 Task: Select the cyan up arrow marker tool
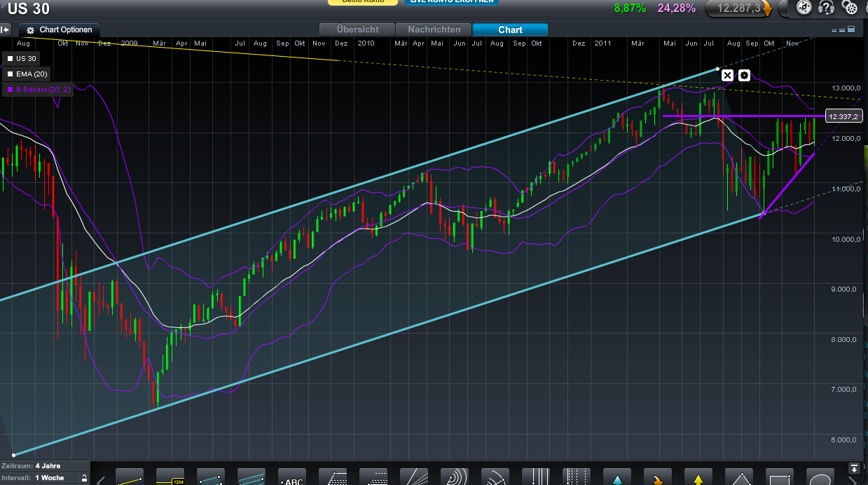[617, 477]
